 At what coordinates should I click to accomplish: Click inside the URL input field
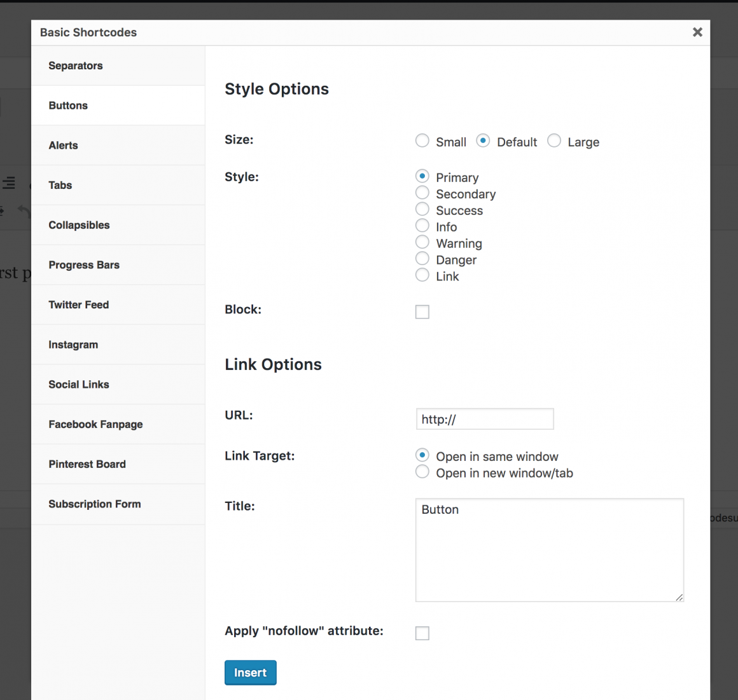[485, 418]
